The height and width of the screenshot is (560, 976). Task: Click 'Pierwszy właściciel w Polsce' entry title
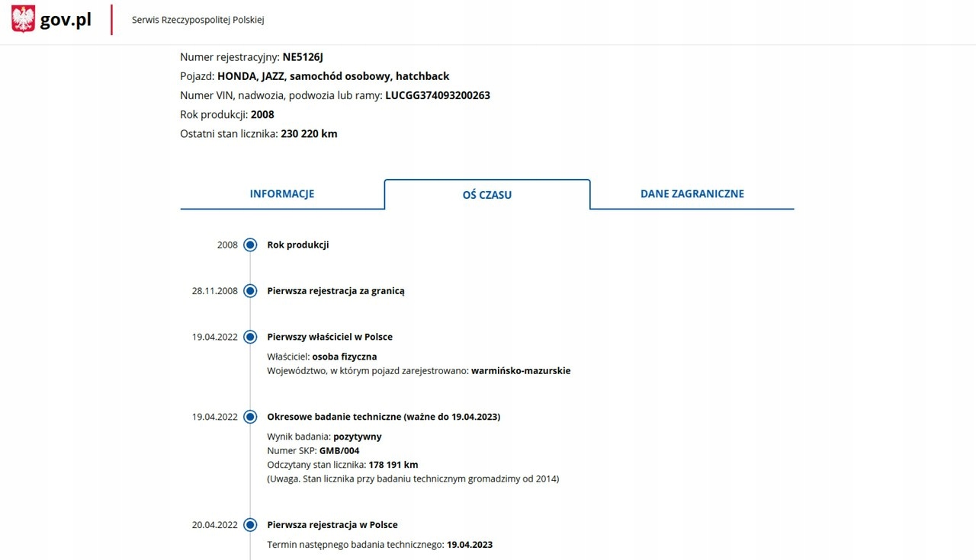tap(329, 337)
